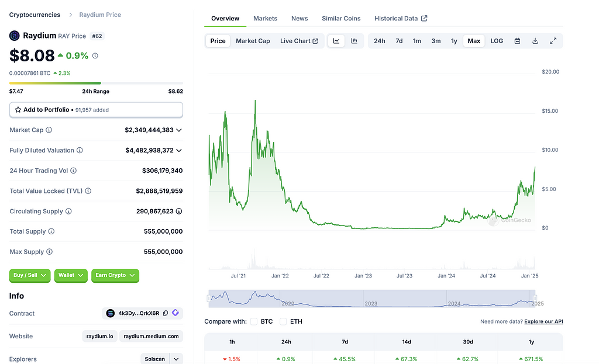599x364 pixels.
Task: Expand the Solscan explorers dropdown
Action: pyautogui.click(x=176, y=359)
